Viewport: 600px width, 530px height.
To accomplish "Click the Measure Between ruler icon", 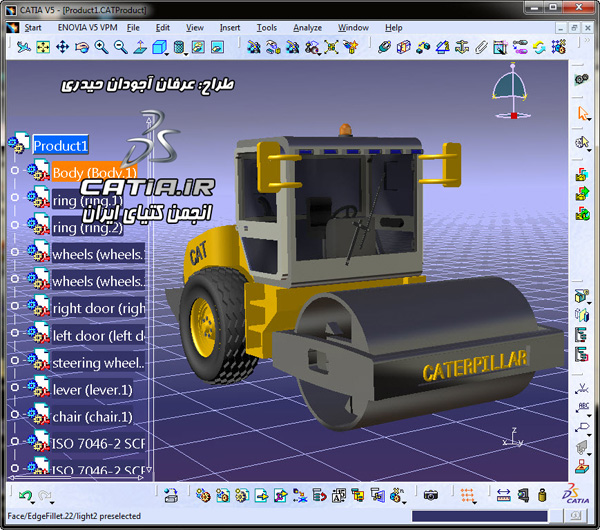I will 503,495.
